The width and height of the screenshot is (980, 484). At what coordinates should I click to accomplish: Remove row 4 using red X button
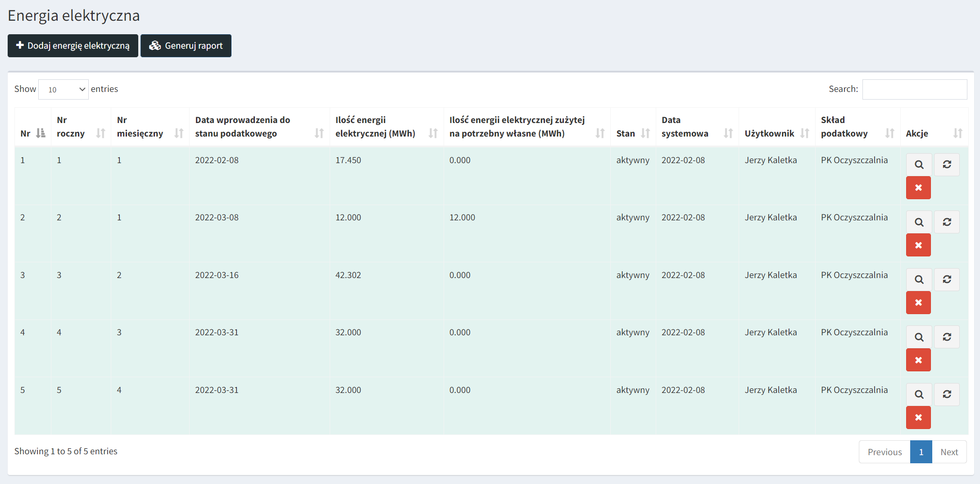[x=918, y=360]
